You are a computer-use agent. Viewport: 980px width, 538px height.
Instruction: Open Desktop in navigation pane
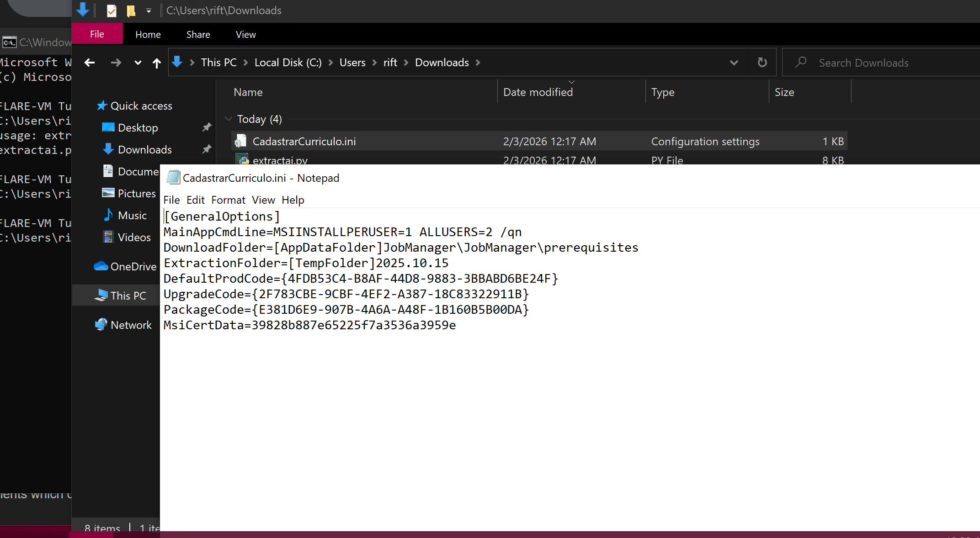click(x=138, y=128)
